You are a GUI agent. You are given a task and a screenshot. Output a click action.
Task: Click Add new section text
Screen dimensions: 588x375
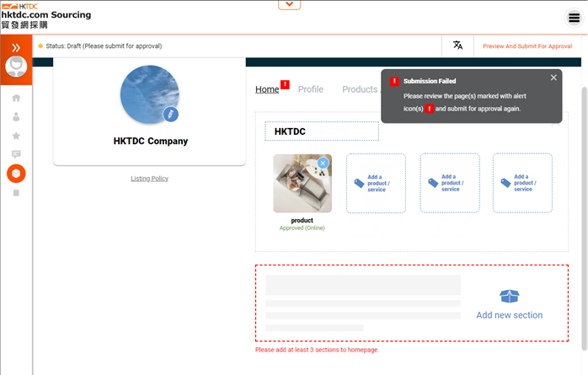pos(510,315)
